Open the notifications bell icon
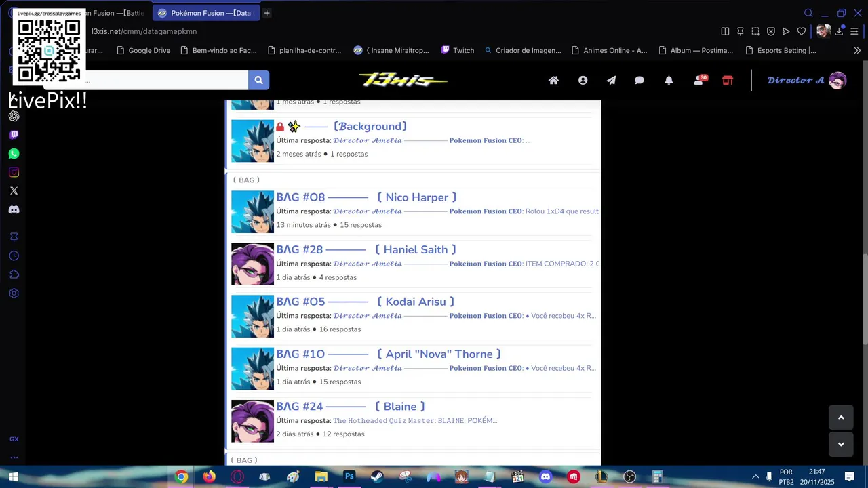Screen dimensions: 868x488 coord(669,80)
